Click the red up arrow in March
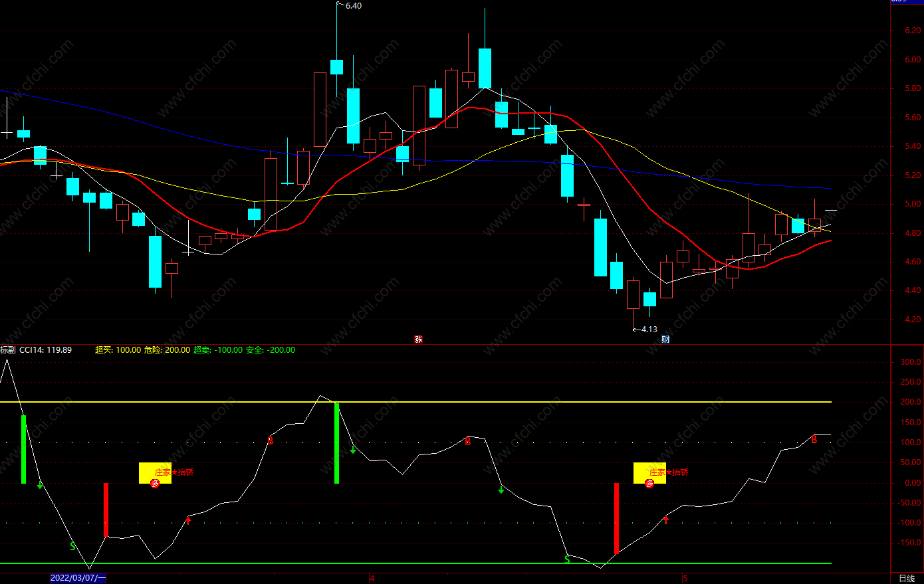 point(188,520)
